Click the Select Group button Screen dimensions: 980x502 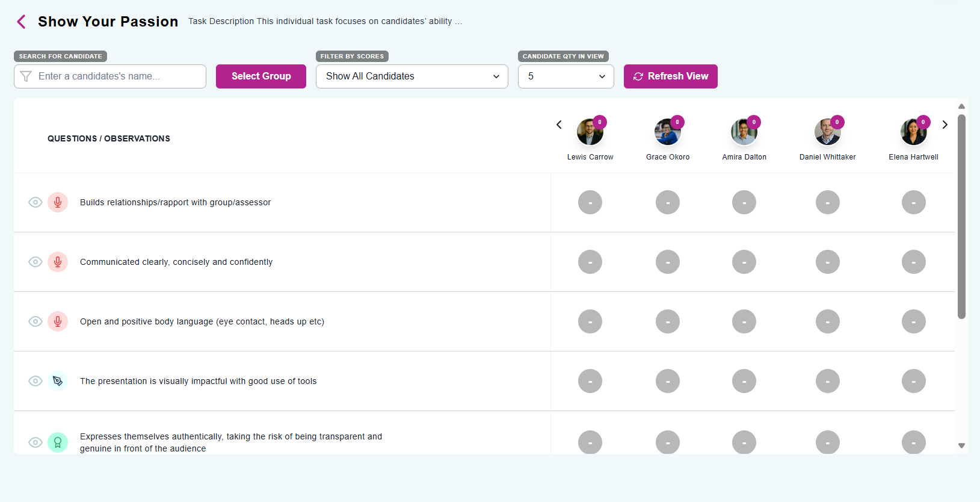(x=261, y=76)
